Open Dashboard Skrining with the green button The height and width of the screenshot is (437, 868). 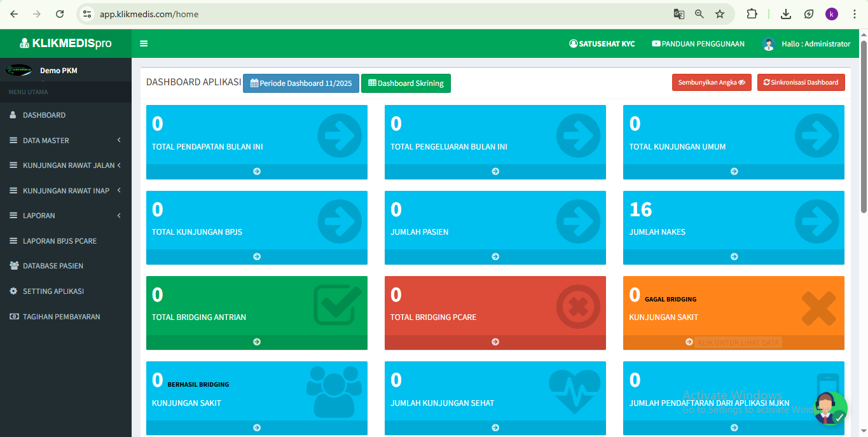(x=406, y=83)
